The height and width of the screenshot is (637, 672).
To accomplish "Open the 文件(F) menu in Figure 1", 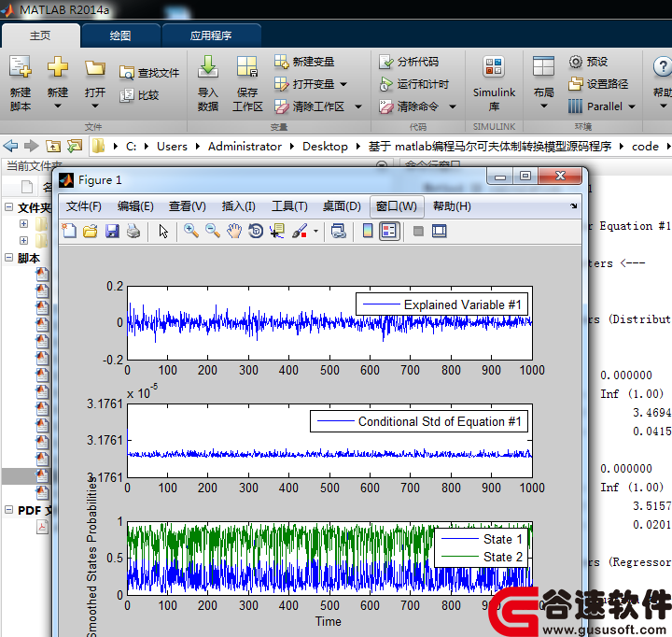I will click(x=84, y=206).
